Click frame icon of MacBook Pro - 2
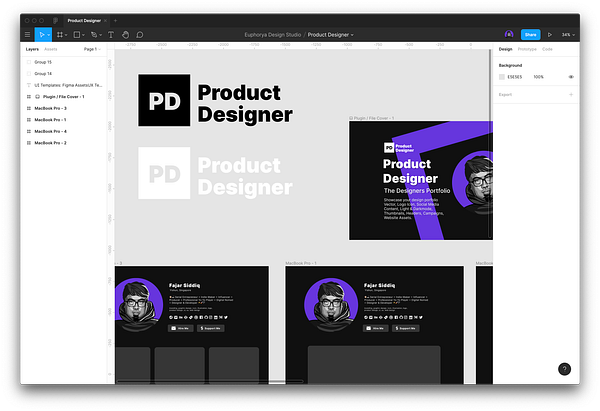Screen dimensions: 600x411 29,143
